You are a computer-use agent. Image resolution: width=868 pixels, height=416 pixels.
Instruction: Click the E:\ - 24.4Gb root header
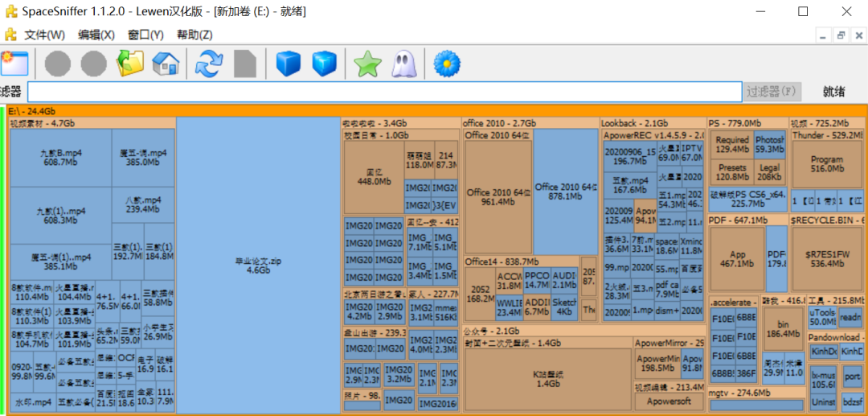click(436, 111)
